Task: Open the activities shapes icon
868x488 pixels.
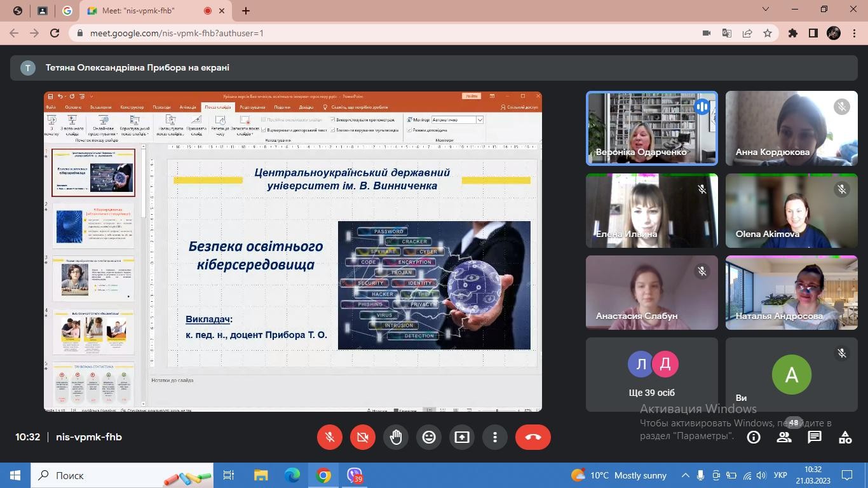Action: point(845,437)
